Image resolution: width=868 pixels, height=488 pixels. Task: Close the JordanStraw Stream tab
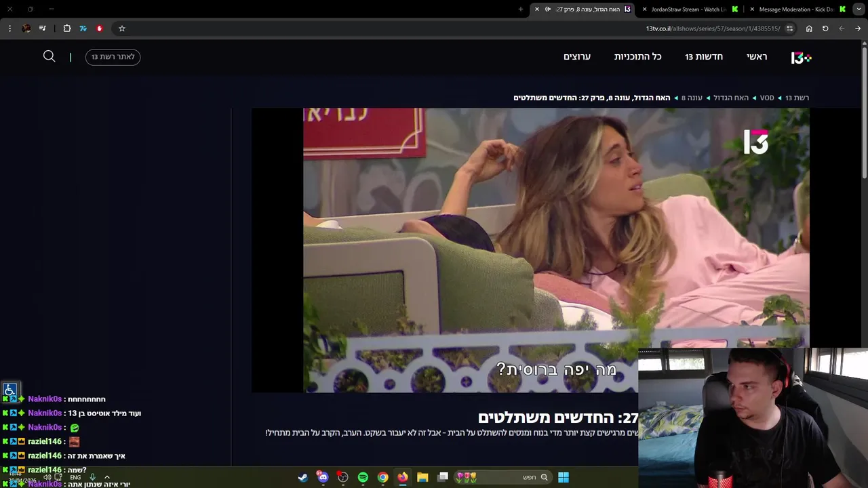tap(644, 9)
